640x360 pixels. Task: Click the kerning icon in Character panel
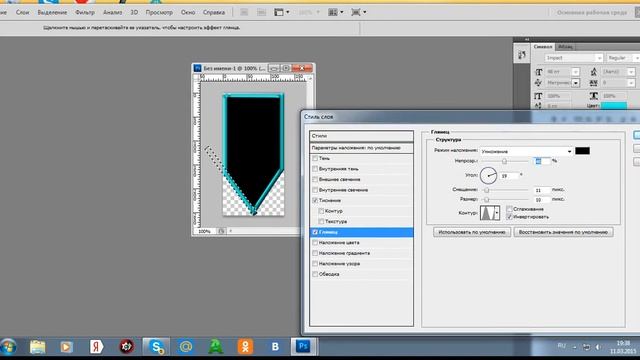[539, 82]
